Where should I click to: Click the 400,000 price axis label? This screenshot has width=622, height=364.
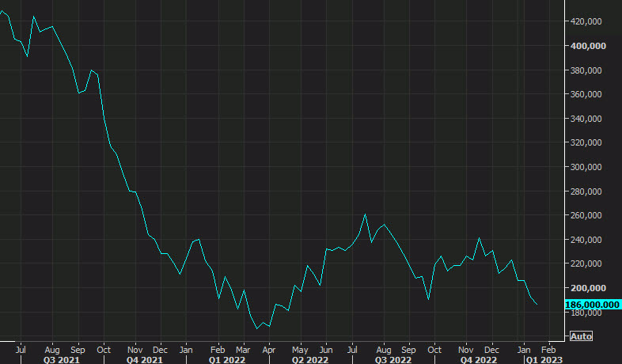coord(588,46)
